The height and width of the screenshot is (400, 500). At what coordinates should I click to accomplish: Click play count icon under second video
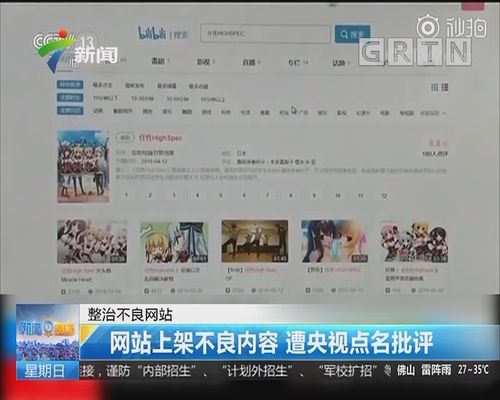146,291
